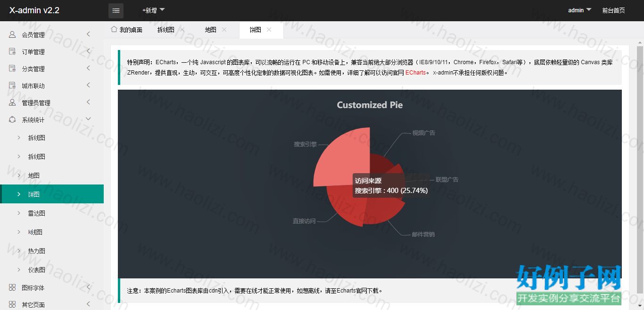The image size is (644, 310).
Task: Click the 分类管理 icon in sidebar
Action: pyautogui.click(x=12, y=68)
